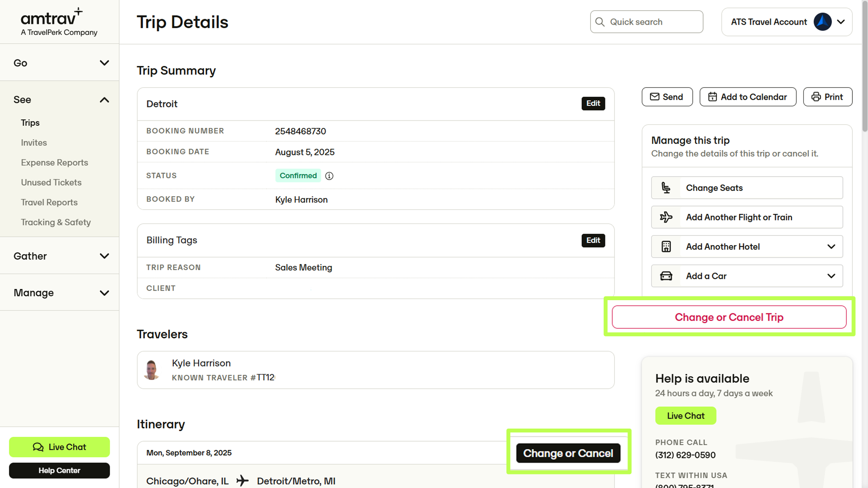Click the calendar icon on Add to Calendar
The width and height of the screenshot is (868, 488).
pos(712,97)
